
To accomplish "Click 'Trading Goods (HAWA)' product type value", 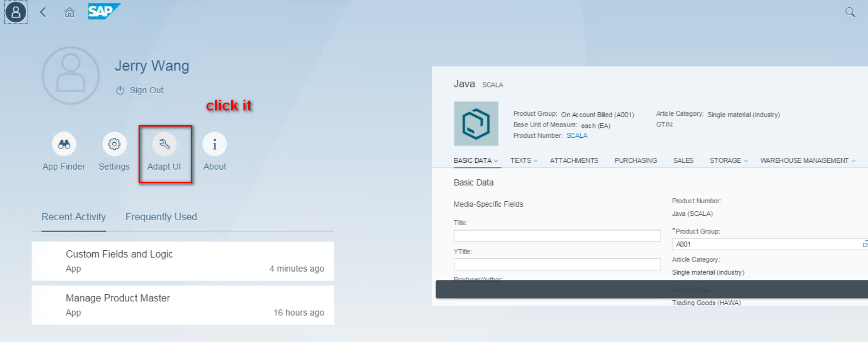I will [x=706, y=302].
